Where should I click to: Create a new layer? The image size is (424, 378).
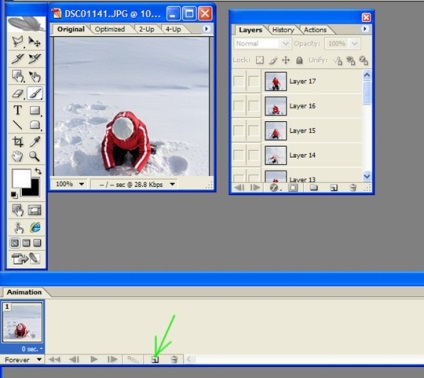pos(334,188)
